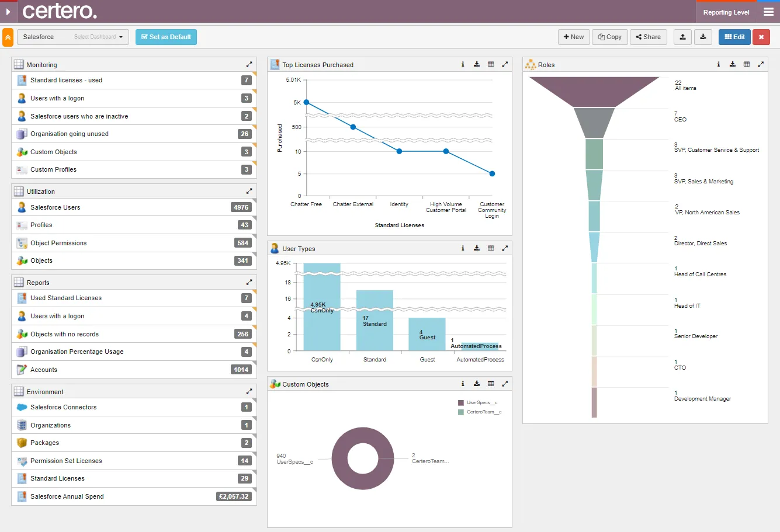
Task: Expand the Top Licenses Purchased widget to fullscreen
Action: coord(505,64)
